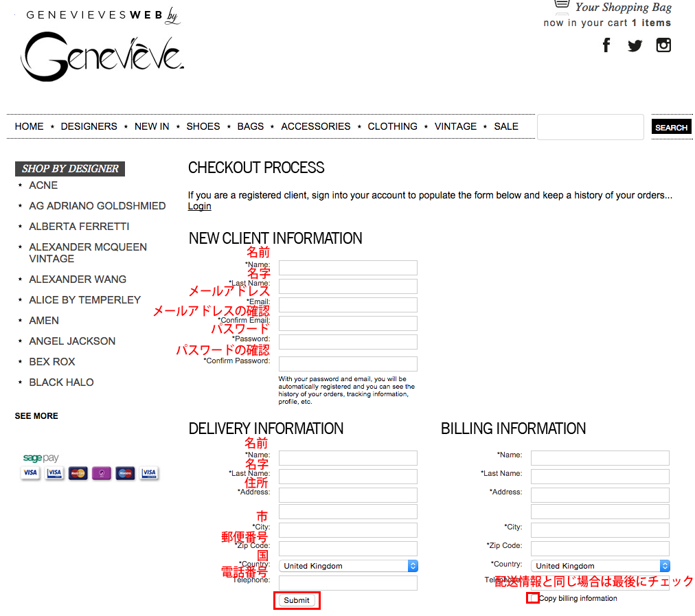Focus the Email field

(x=348, y=305)
